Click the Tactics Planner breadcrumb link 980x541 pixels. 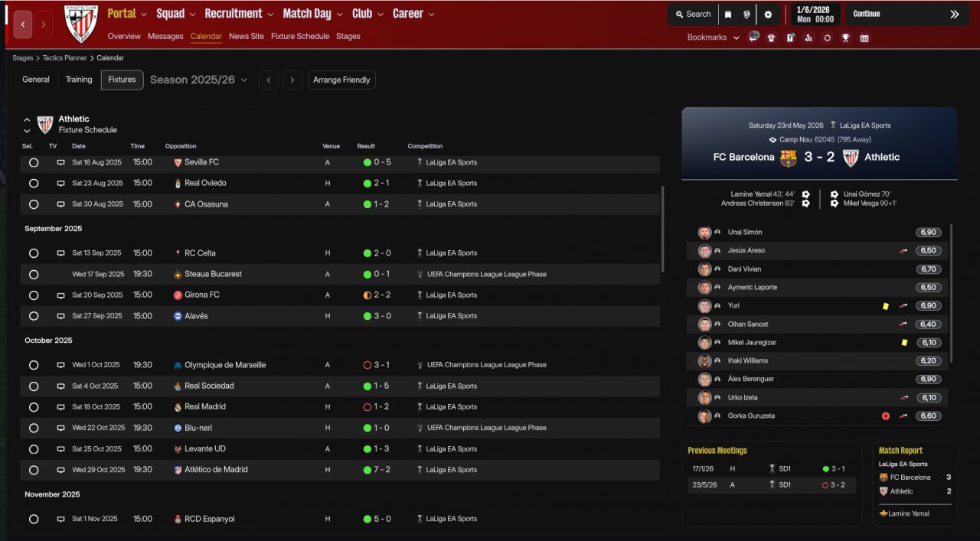click(64, 58)
